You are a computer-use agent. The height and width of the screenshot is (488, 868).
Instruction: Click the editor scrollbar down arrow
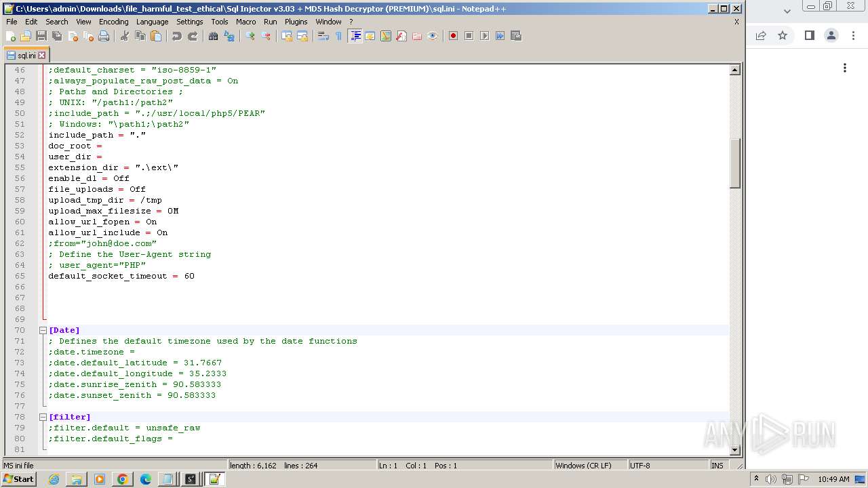tap(734, 449)
